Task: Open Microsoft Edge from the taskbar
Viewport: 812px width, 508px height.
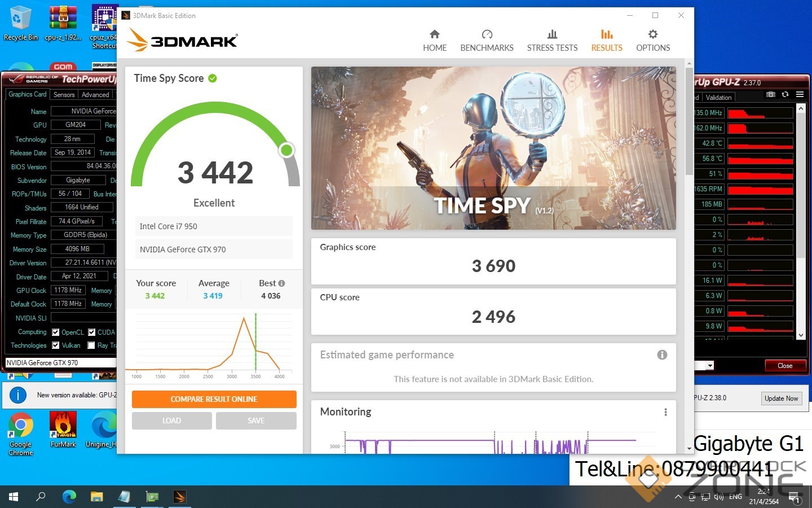Action: (69, 497)
